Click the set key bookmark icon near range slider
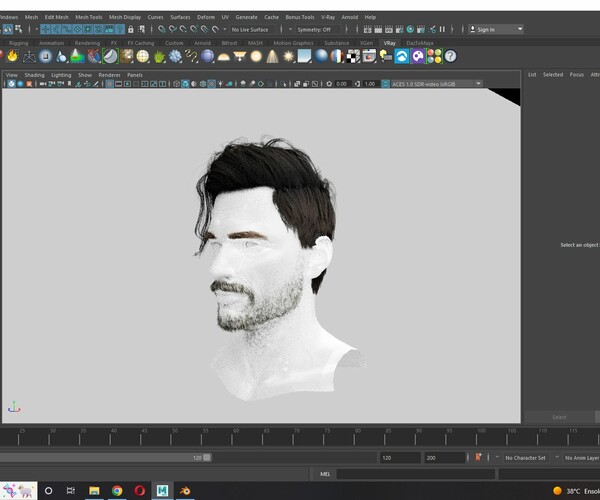 tap(478, 457)
